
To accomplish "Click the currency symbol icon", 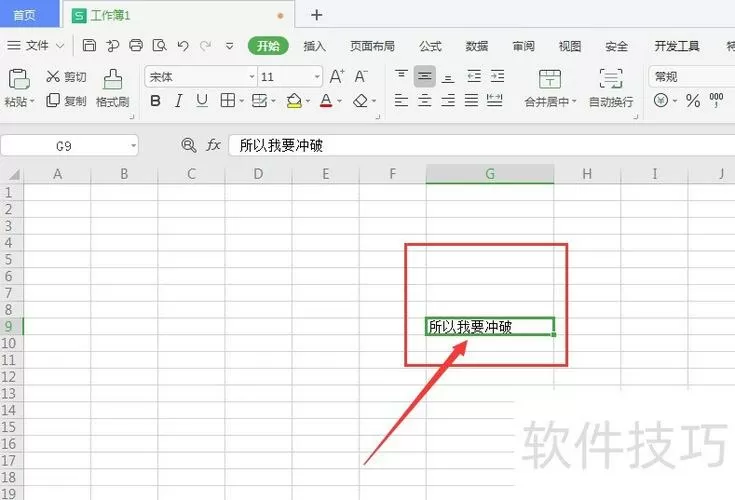I will [661, 100].
